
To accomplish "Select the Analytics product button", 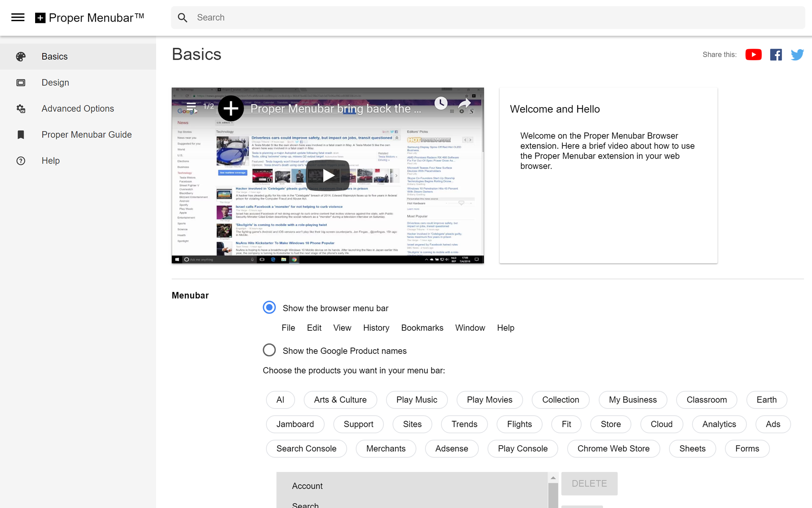I will 719,424.
